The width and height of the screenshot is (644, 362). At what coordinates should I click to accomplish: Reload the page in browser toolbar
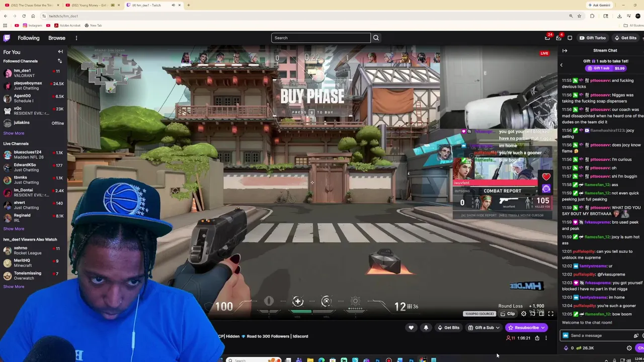[24, 16]
